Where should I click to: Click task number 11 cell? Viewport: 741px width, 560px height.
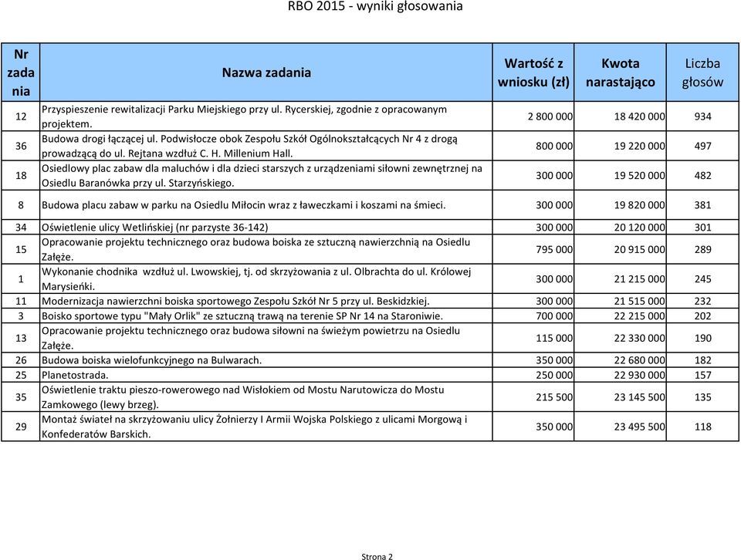coord(21,301)
